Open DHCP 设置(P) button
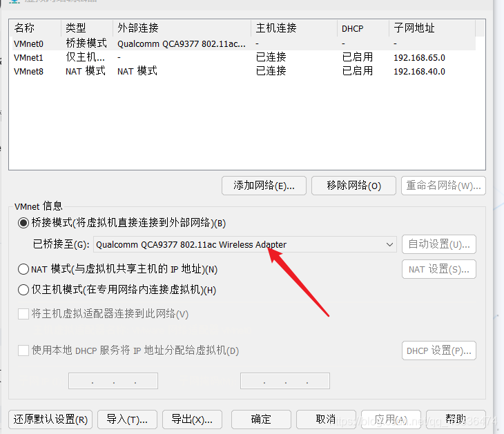This screenshot has width=504, height=434. [x=438, y=351]
